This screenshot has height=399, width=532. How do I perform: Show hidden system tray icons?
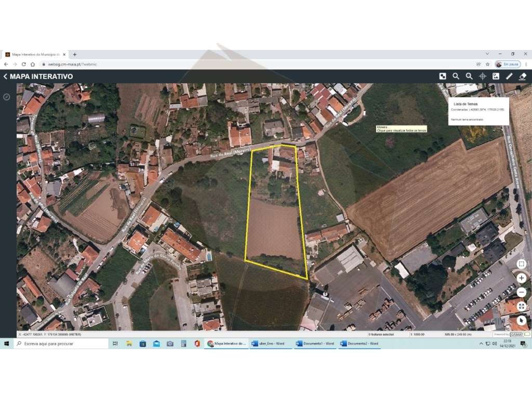coord(481,344)
